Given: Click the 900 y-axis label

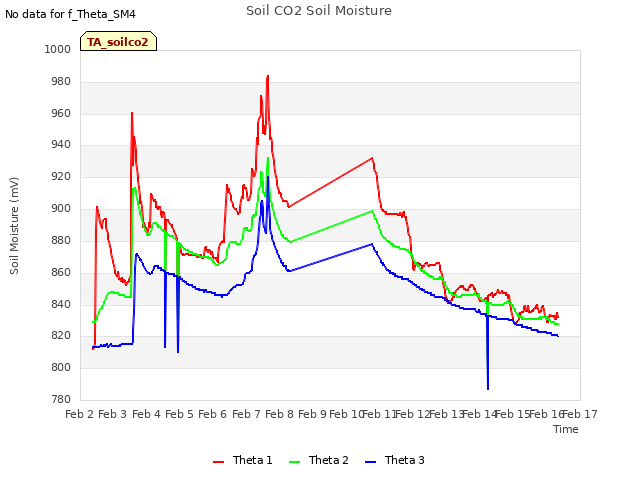Looking at the screenshot, I should (x=61, y=209).
